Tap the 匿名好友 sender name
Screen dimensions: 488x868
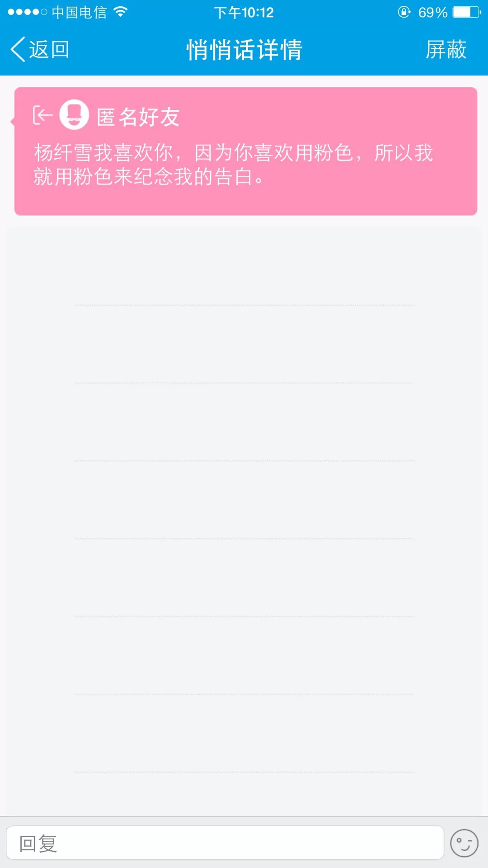tap(138, 117)
